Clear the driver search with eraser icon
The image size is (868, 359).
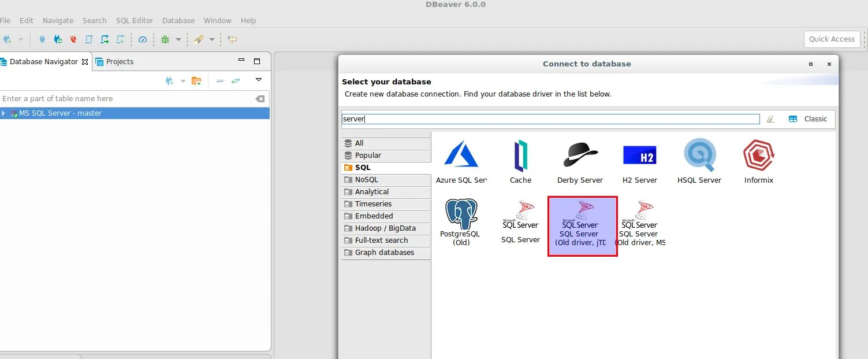pyautogui.click(x=770, y=119)
